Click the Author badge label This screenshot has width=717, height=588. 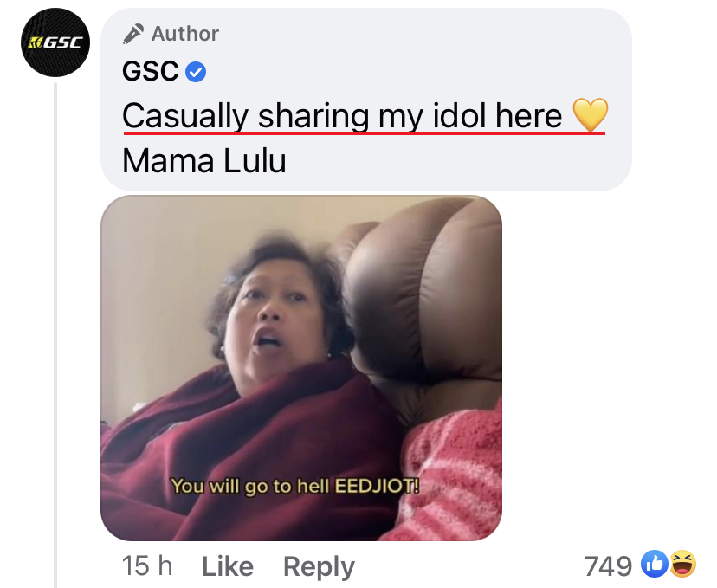[x=185, y=34]
